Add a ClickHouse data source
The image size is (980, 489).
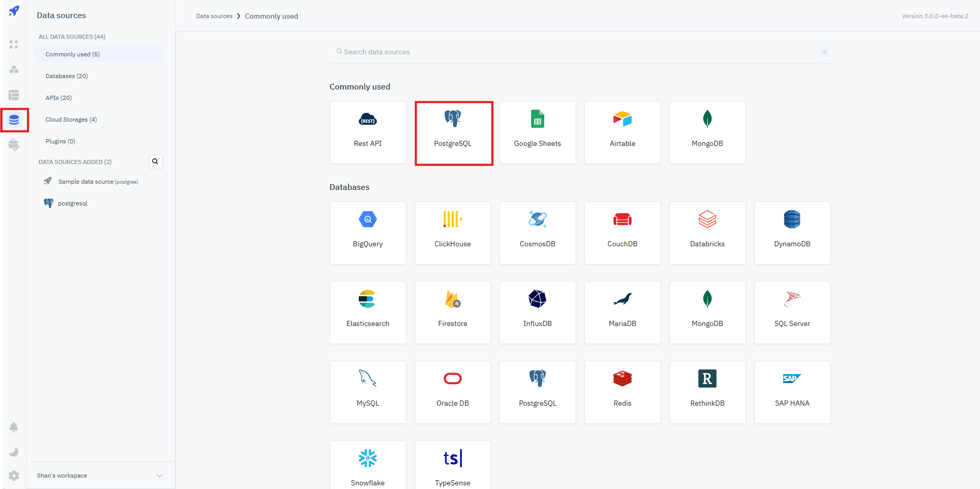[x=453, y=233]
